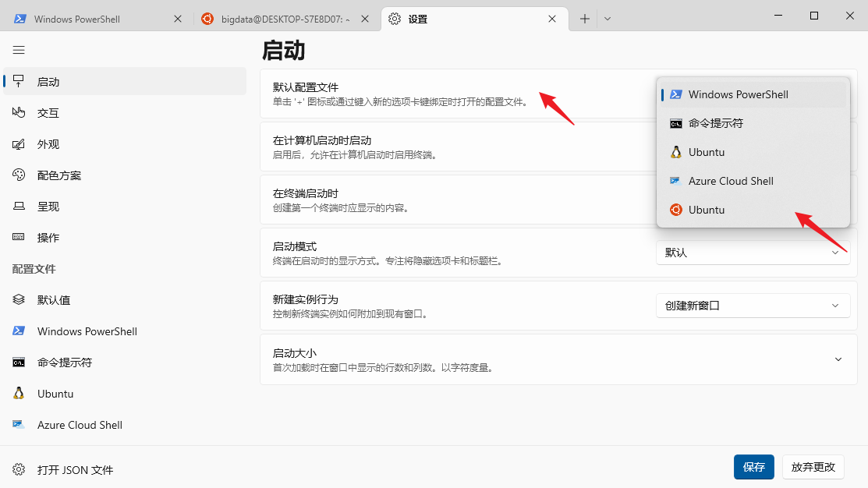Pick Azure Cloud Shell from the dropdown list
This screenshot has height=488, width=868.
point(730,181)
